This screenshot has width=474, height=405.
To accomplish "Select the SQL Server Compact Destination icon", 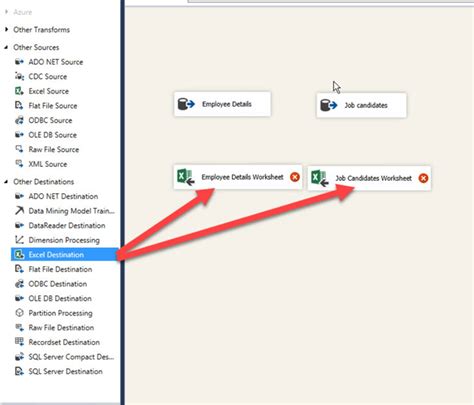I will click(19, 357).
